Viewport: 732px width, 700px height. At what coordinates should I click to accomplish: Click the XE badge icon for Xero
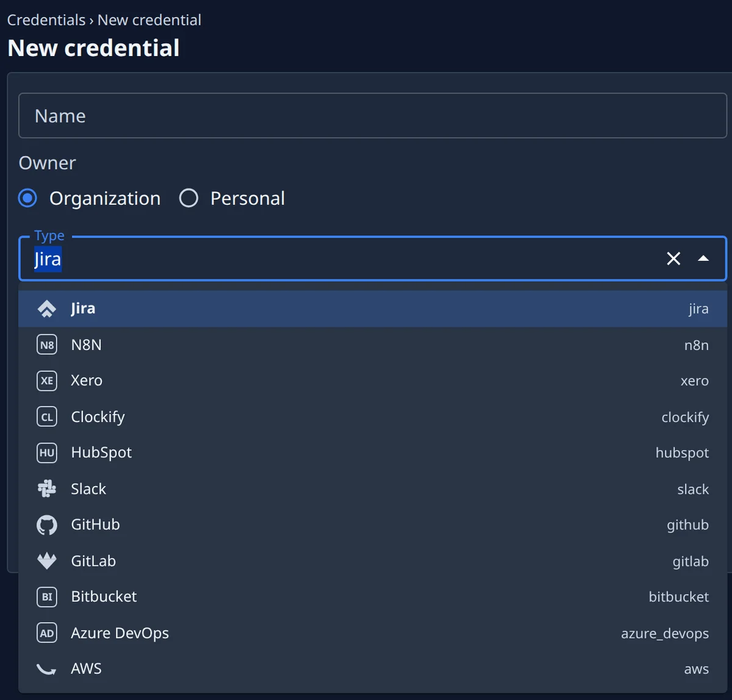tap(47, 380)
